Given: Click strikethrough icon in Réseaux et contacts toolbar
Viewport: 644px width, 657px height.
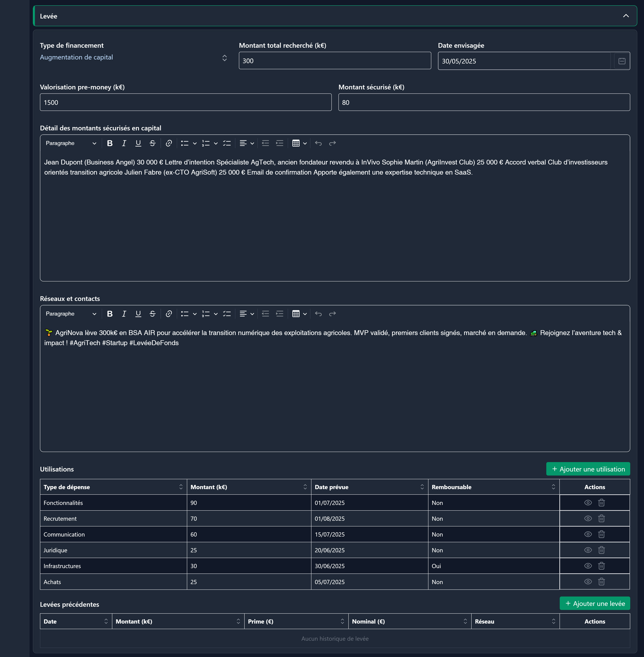Looking at the screenshot, I should pyautogui.click(x=152, y=314).
